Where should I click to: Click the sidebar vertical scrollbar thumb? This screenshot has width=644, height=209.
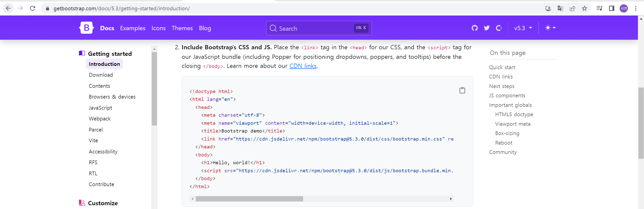(x=154, y=89)
